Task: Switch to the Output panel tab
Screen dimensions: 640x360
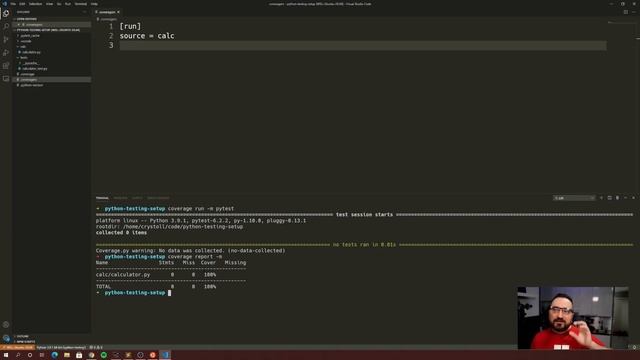Action: click(137, 198)
